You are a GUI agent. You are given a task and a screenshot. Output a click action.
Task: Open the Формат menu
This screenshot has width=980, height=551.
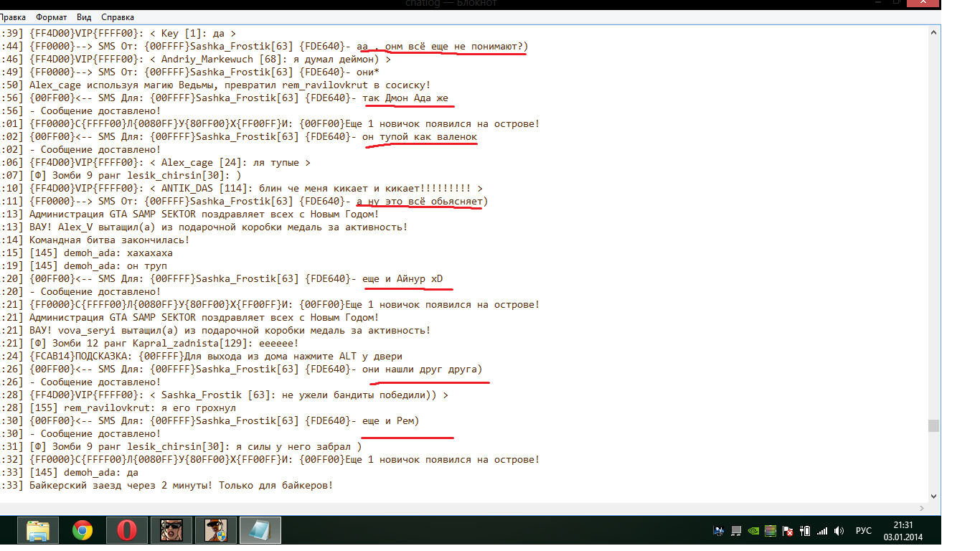coord(51,17)
